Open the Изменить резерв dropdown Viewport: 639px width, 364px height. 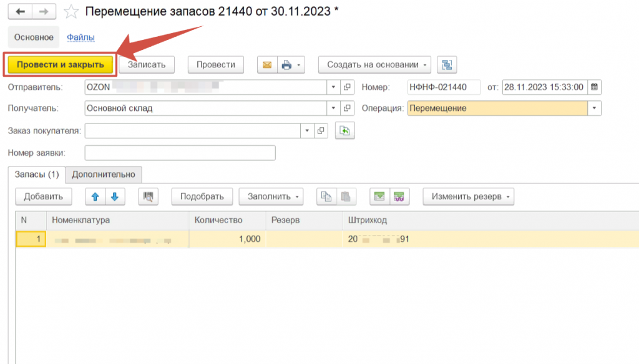(x=468, y=197)
